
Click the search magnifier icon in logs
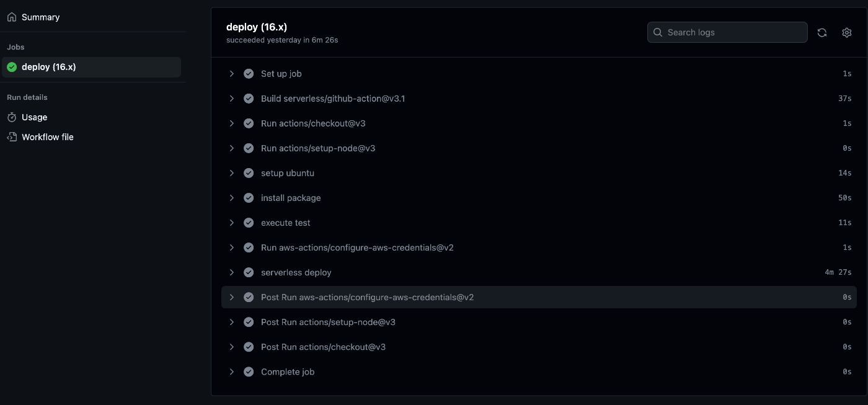658,32
